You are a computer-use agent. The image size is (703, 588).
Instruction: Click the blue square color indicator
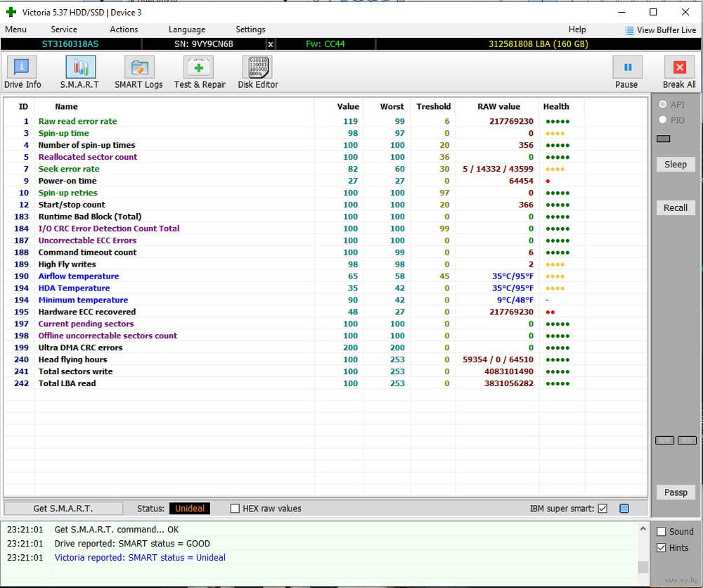coord(624,509)
